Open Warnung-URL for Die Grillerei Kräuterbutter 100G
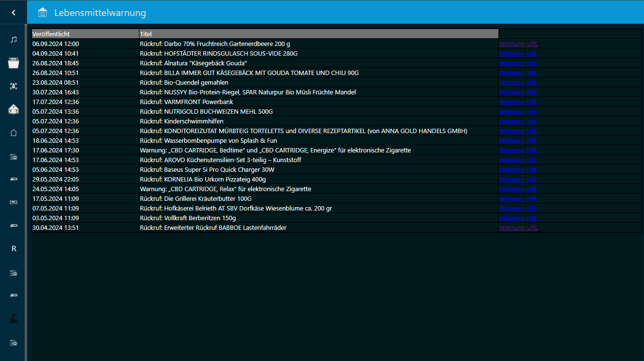This screenshot has height=361, width=644. pos(518,198)
